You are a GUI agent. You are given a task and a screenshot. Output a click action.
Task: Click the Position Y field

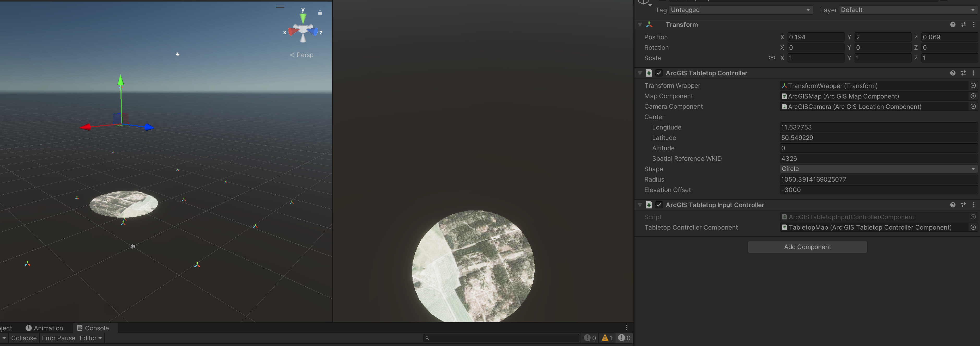[x=883, y=37]
